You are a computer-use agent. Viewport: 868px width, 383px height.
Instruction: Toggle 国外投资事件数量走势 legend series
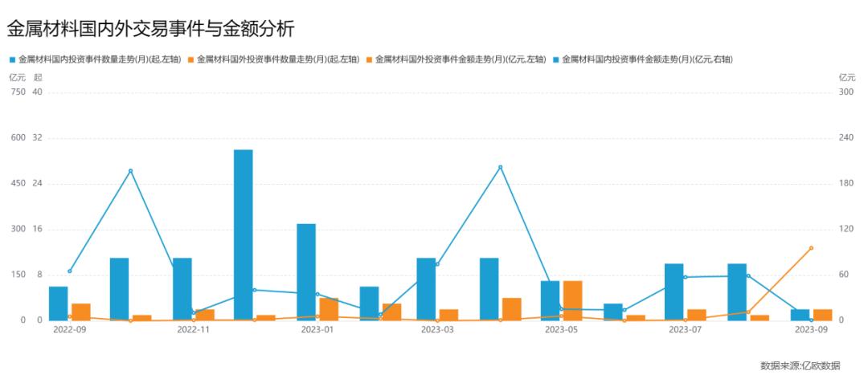click(277, 59)
